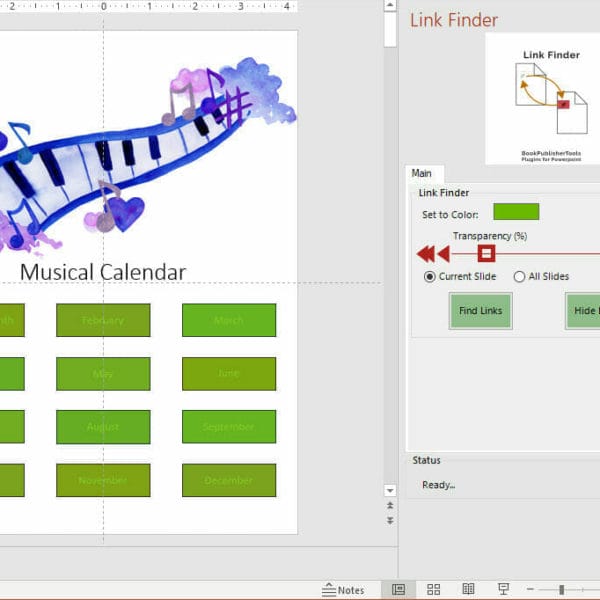Click the November month box
Image resolution: width=600 pixels, height=600 pixels.
click(x=103, y=480)
